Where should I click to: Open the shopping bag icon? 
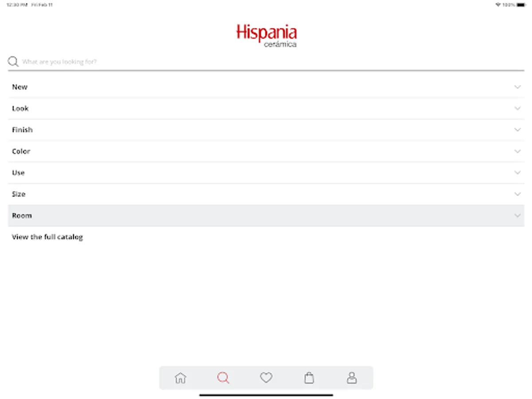[x=309, y=378]
